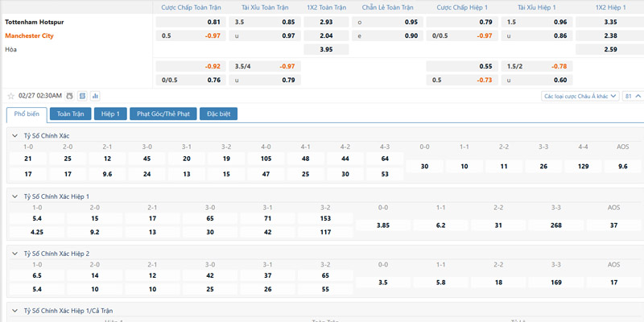Screen dimensions: 644x322
Task: Click the Tài Xỉu Toàn Trận column header
Action: click(x=265, y=7)
